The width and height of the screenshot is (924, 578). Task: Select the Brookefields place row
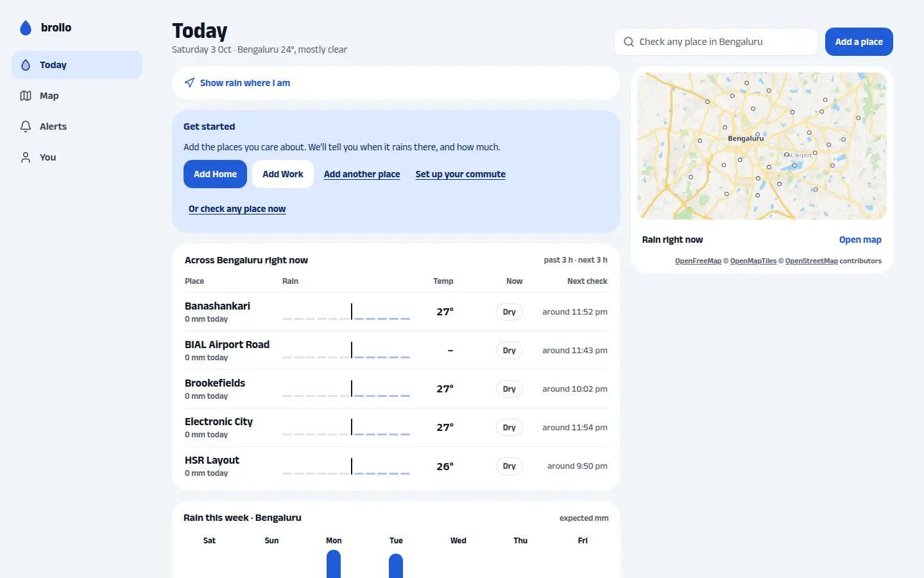(x=396, y=389)
